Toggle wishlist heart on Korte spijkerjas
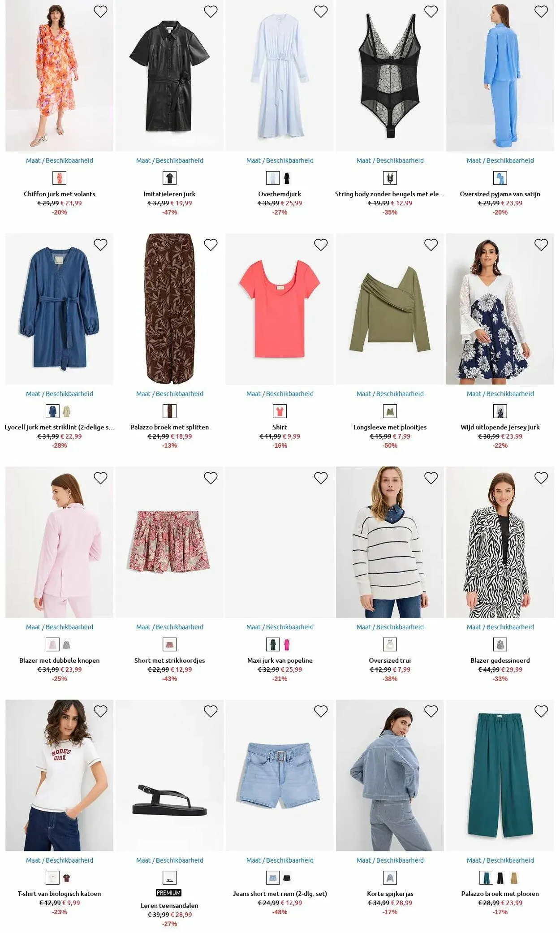This screenshot has height=933, width=560. point(431,711)
